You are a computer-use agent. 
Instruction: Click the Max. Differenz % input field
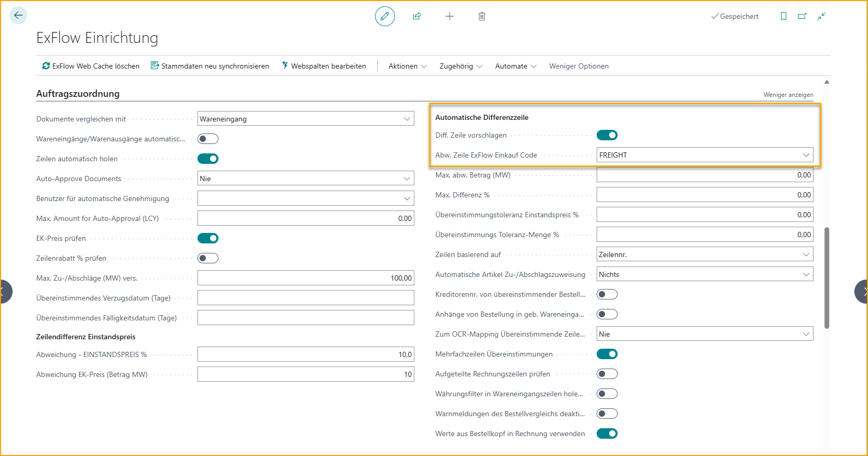[x=705, y=195]
